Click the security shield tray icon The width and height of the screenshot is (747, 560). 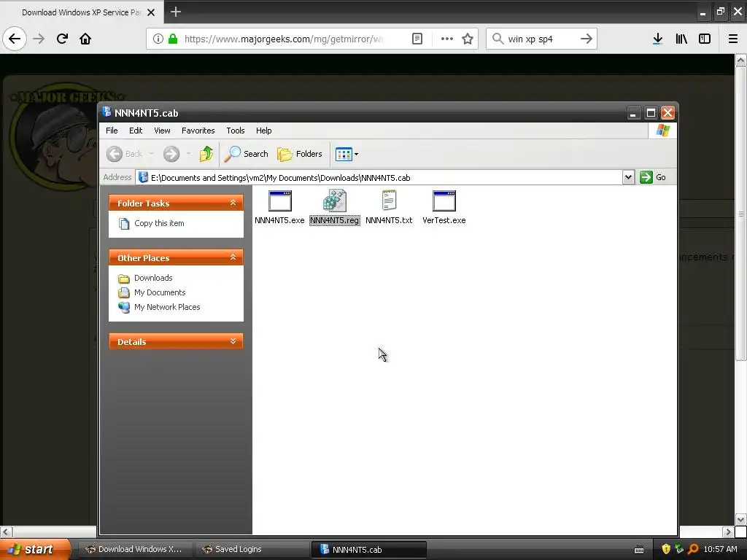pos(666,549)
